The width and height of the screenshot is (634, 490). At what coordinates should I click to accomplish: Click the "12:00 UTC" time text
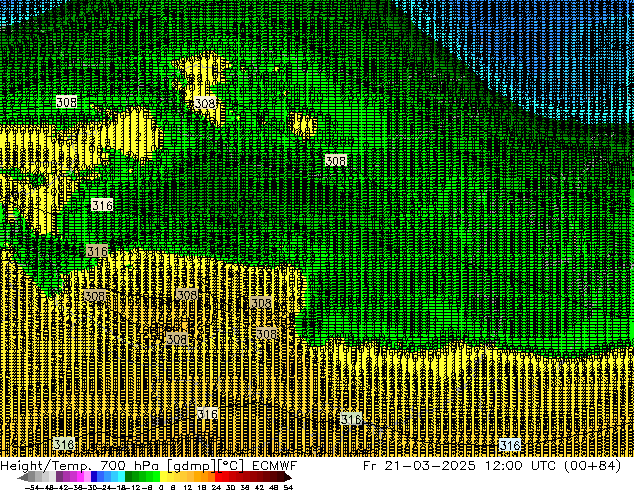(x=522, y=466)
